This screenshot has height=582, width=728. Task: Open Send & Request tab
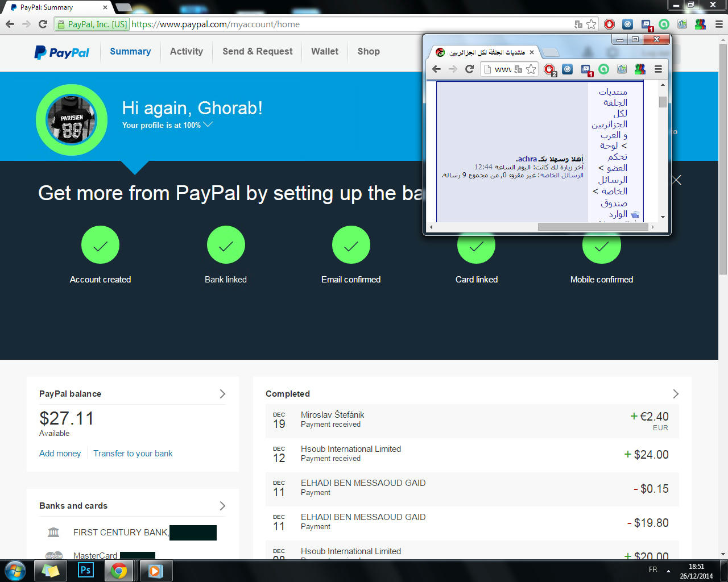(x=258, y=52)
